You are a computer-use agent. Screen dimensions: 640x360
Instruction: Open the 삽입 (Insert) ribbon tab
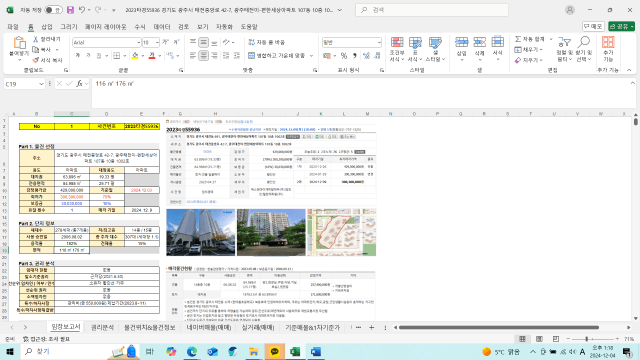click(x=47, y=27)
